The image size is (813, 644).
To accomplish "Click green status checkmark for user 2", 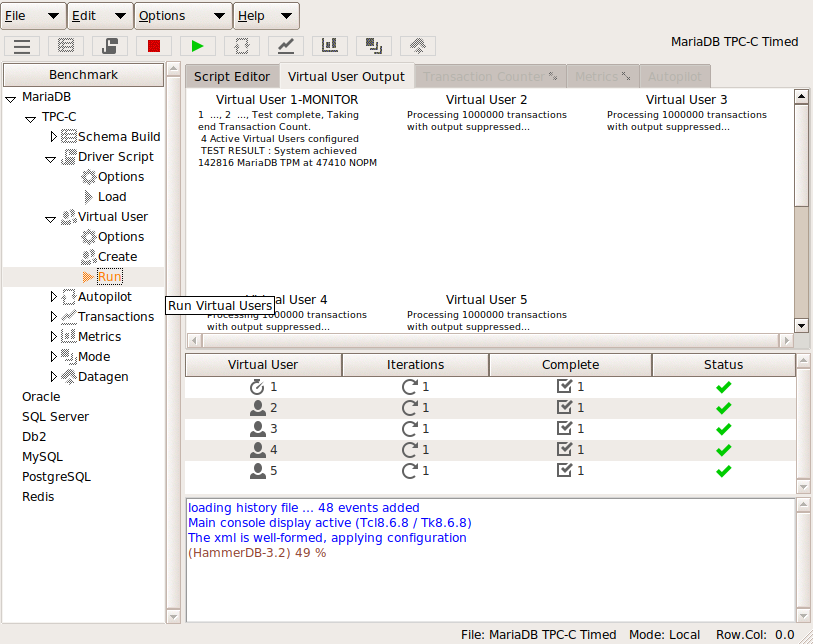I will pos(723,408).
